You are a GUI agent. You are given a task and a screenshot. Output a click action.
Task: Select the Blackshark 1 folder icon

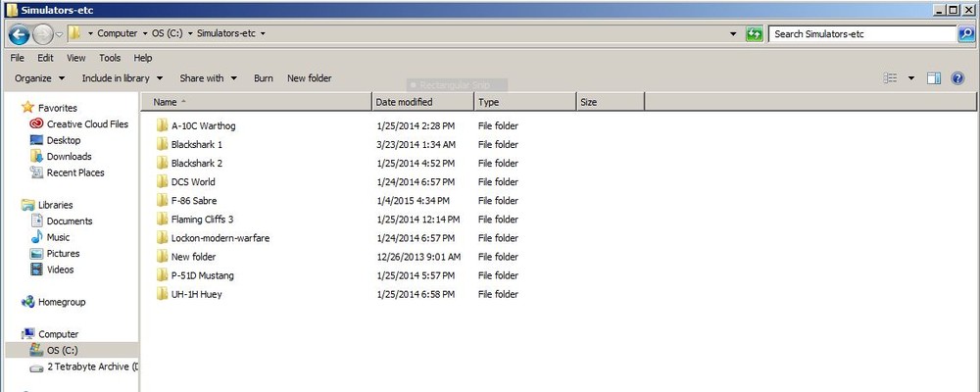[x=163, y=144]
